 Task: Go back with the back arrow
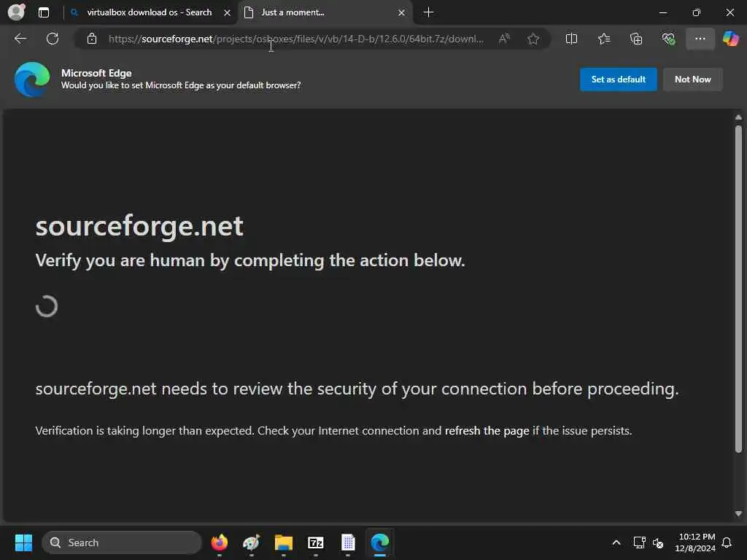[x=20, y=39]
